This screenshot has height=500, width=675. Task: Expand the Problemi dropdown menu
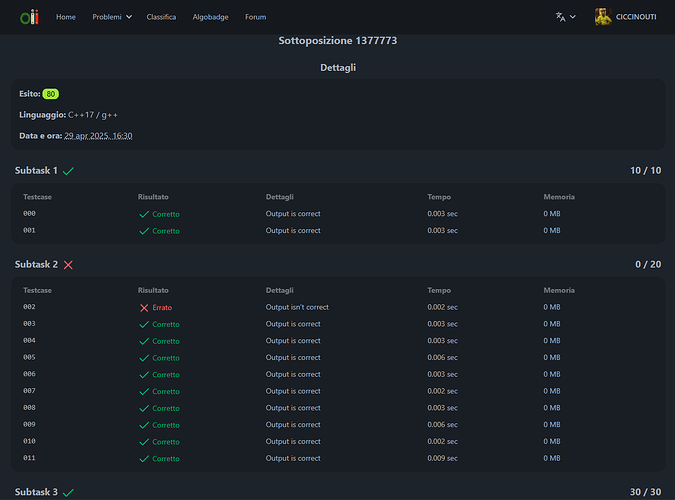pos(112,17)
